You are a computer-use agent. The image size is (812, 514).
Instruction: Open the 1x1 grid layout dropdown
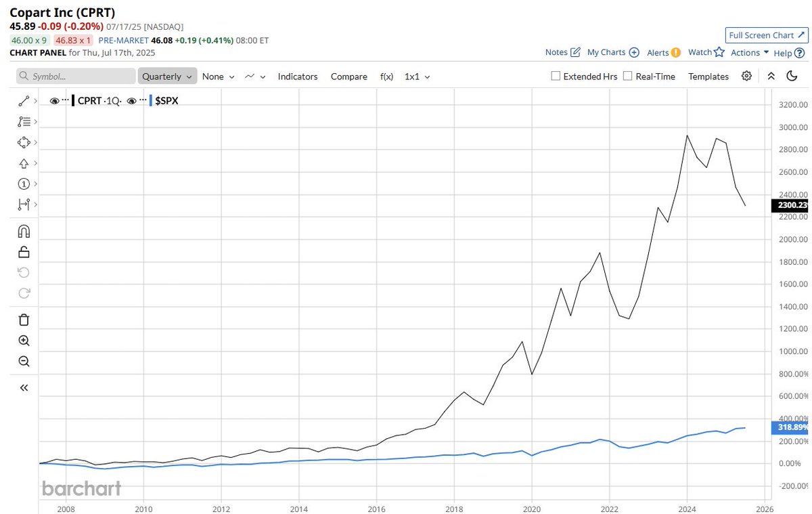tap(417, 77)
